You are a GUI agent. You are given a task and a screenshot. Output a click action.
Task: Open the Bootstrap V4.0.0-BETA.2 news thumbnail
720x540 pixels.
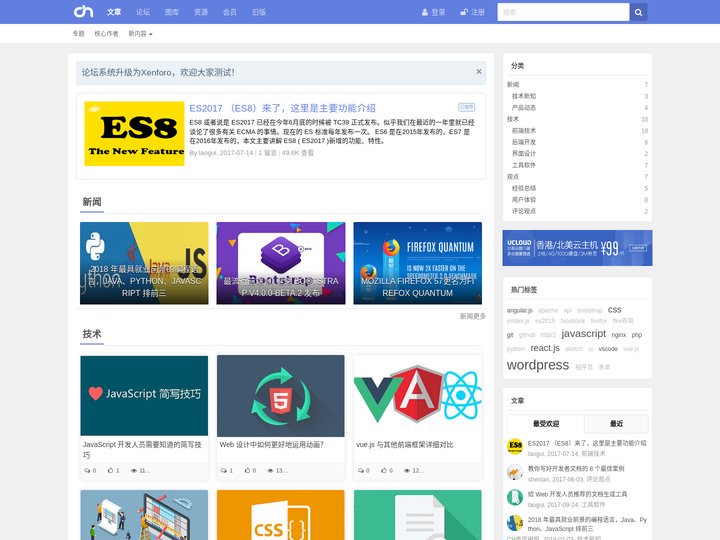[281, 263]
